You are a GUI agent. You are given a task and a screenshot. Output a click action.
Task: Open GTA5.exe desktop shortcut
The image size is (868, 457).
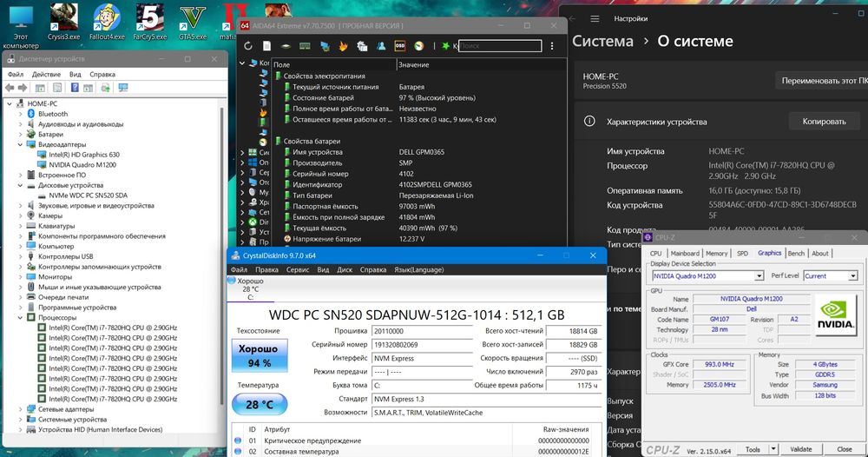point(193,22)
